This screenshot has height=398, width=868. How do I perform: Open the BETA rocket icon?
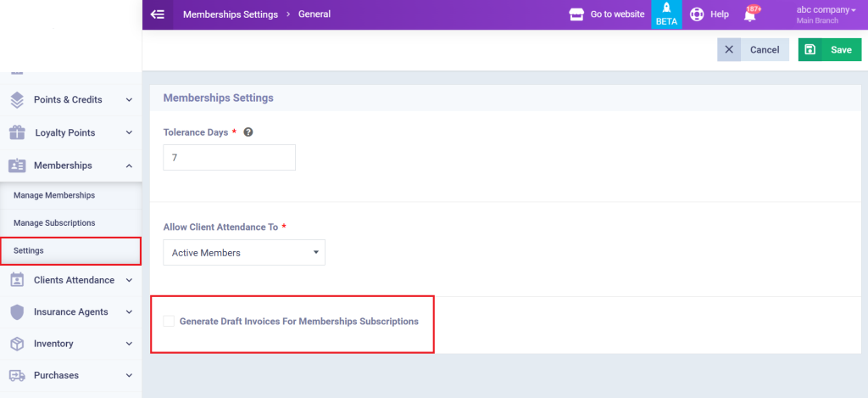click(666, 14)
